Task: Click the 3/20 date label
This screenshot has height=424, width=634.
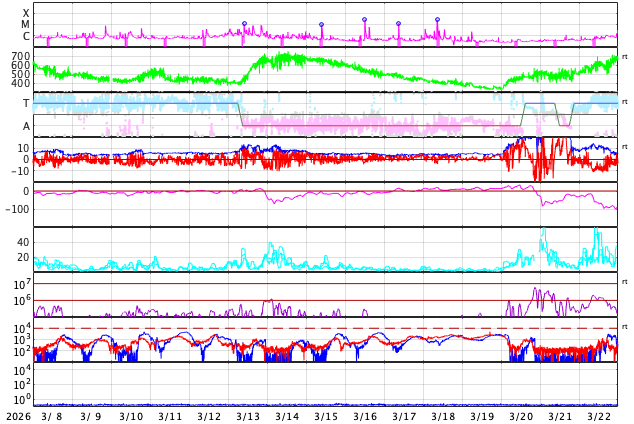Action: [x=521, y=416]
